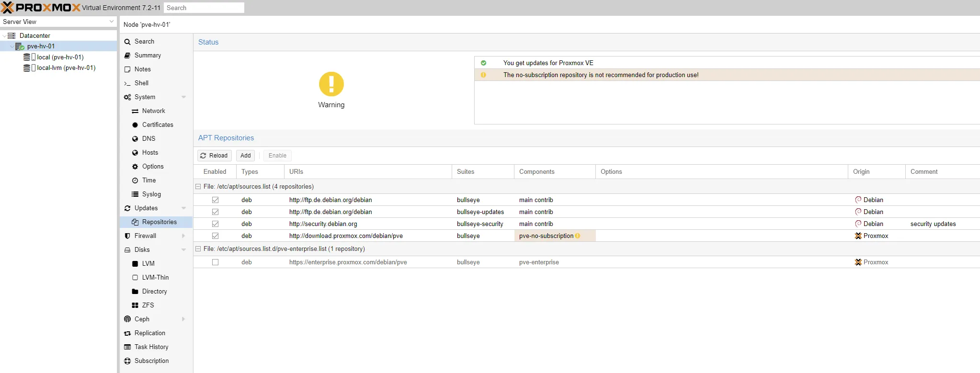Viewport: 980px width, 373px height.
Task: Click the Subscription support icon
Action: click(x=127, y=361)
